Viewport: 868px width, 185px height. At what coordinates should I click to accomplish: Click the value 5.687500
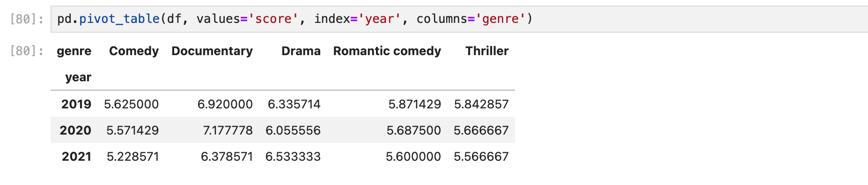(x=414, y=130)
